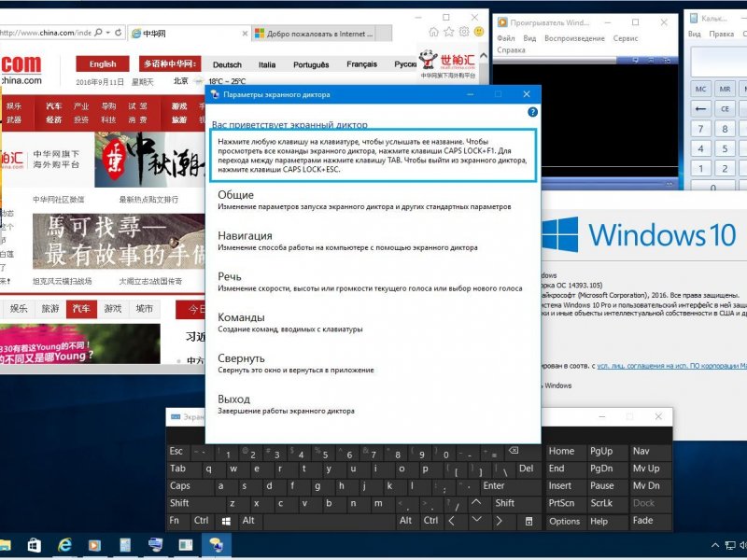Image resolution: width=747 pixels, height=560 pixels.
Task: Open Команды settings in Narrator
Action: [290, 322]
